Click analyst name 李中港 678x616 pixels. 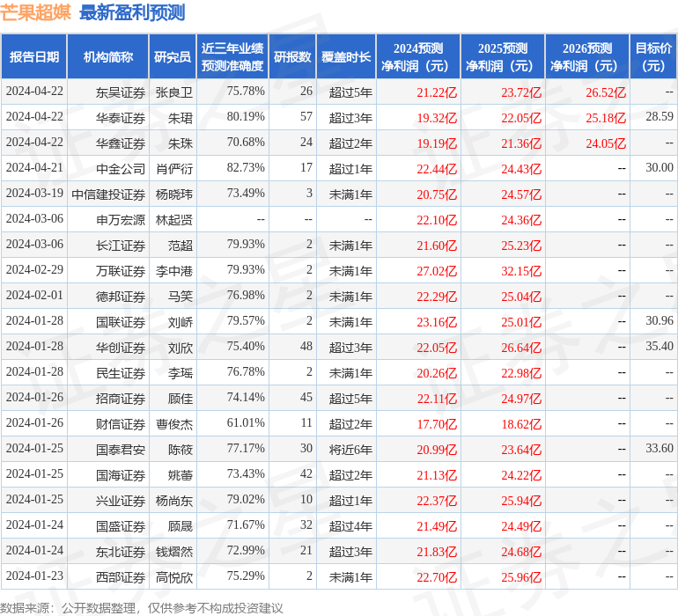174,271
